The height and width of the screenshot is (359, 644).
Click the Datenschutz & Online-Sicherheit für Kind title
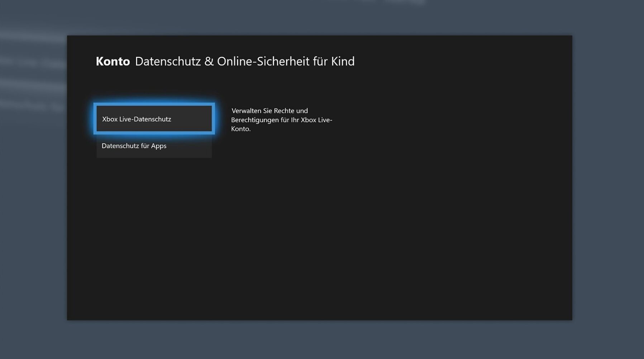tap(244, 62)
